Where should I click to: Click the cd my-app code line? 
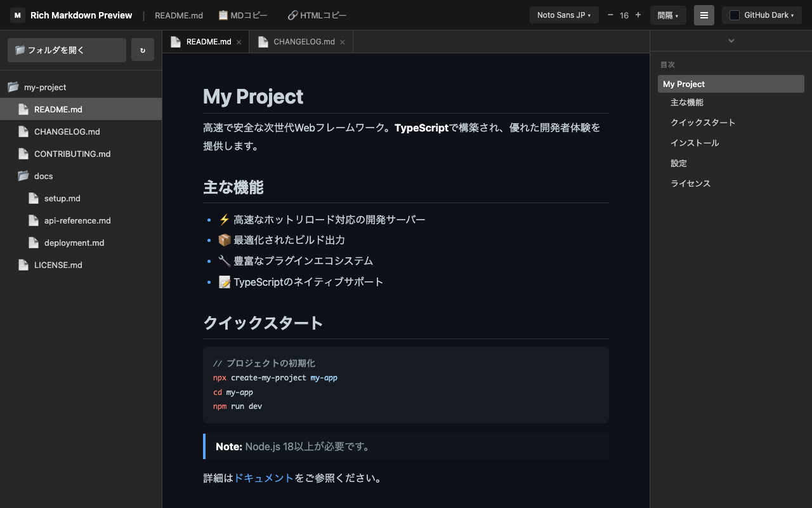click(233, 392)
